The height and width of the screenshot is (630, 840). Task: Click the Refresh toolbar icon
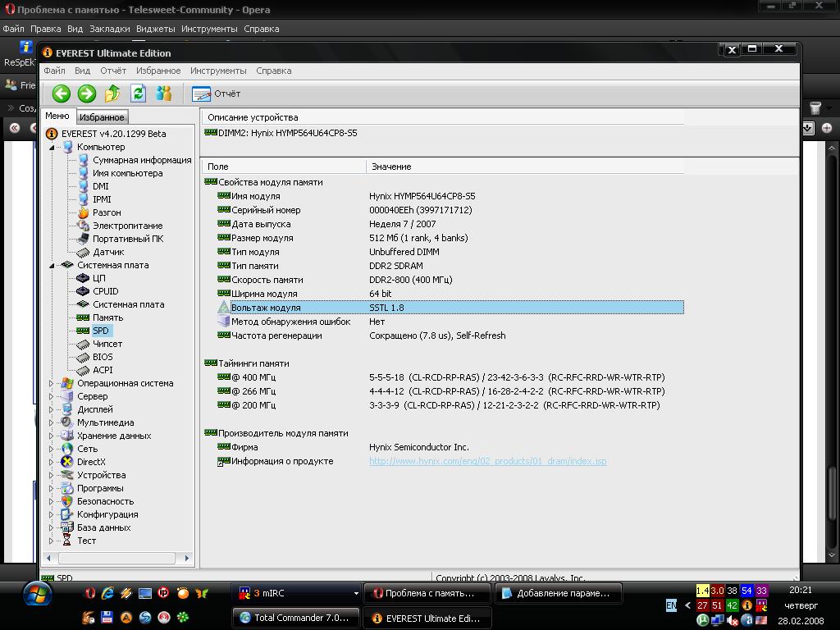(138, 94)
